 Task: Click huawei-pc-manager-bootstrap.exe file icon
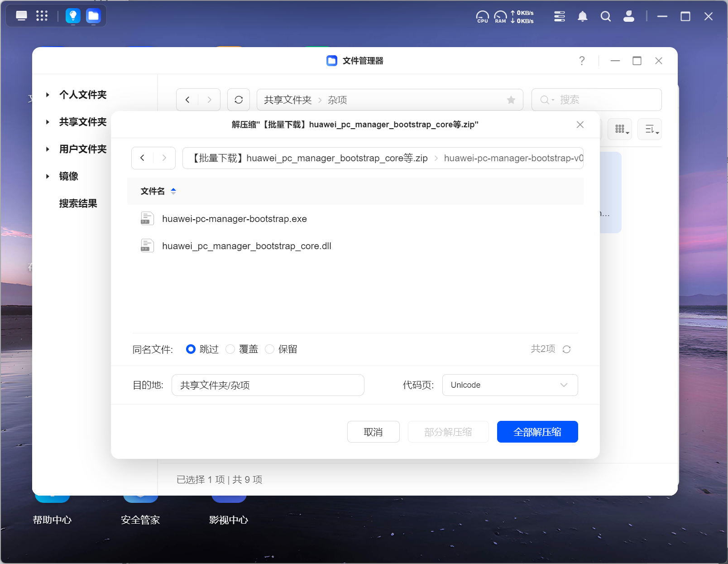coord(147,219)
